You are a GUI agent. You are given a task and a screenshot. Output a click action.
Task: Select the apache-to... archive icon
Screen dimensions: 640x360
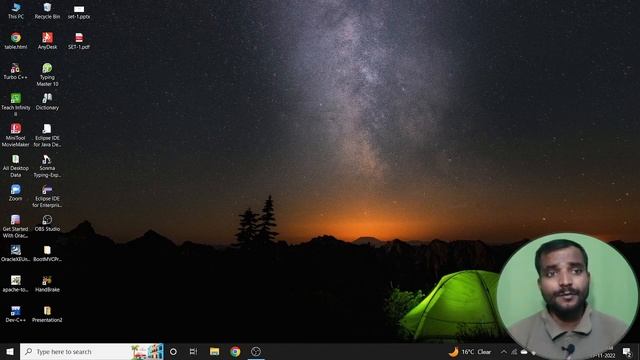[x=16, y=284]
